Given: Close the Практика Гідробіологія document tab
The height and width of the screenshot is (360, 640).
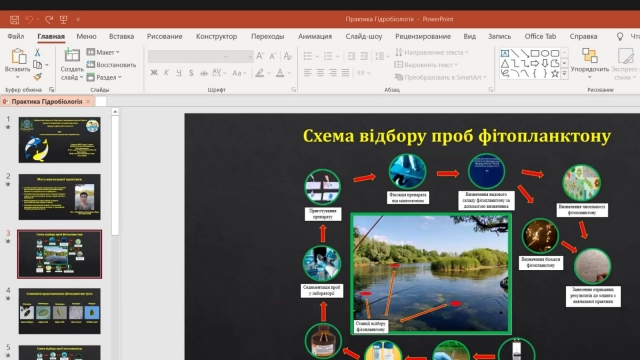Looking at the screenshot, I should click(x=88, y=102).
